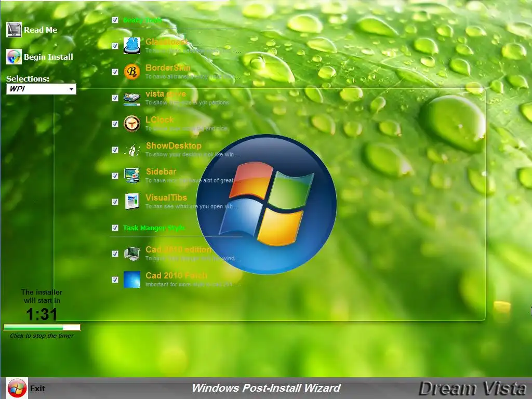Select the Sidebar entry name
This screenshot has width=532, height=399.
[x=161, y=171]
